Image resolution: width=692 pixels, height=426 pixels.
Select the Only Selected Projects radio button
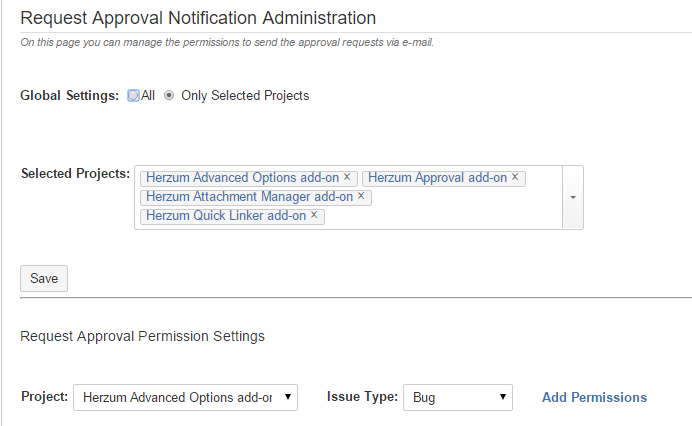pyautogui.click(x=169, y=96)
